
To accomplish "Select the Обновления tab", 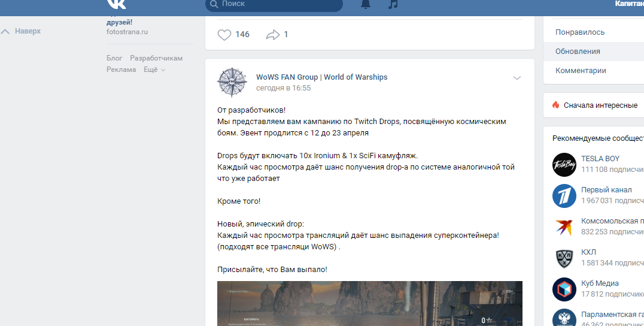I will pos(594,52).
